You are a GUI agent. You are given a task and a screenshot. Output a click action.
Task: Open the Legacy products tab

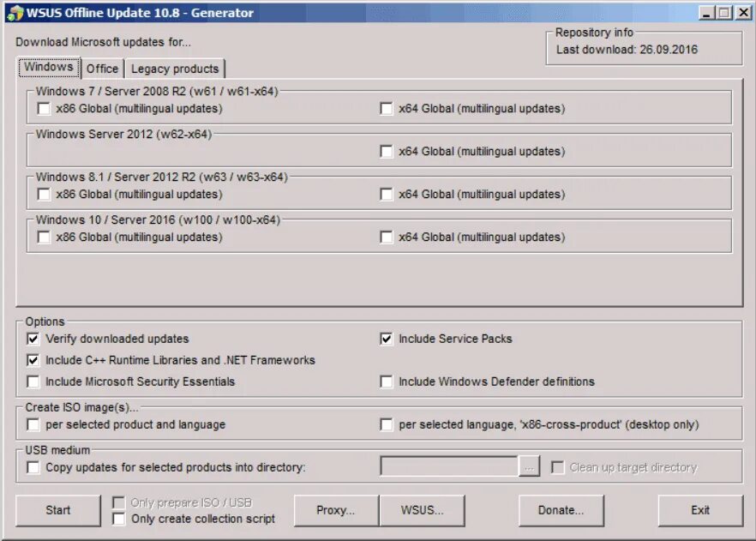click(x=175, y=68)
